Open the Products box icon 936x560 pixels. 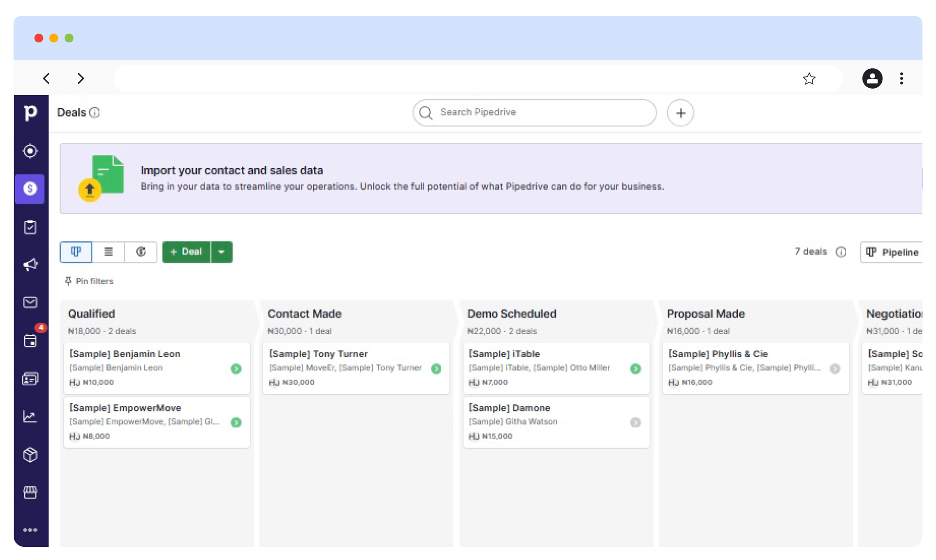30,455
